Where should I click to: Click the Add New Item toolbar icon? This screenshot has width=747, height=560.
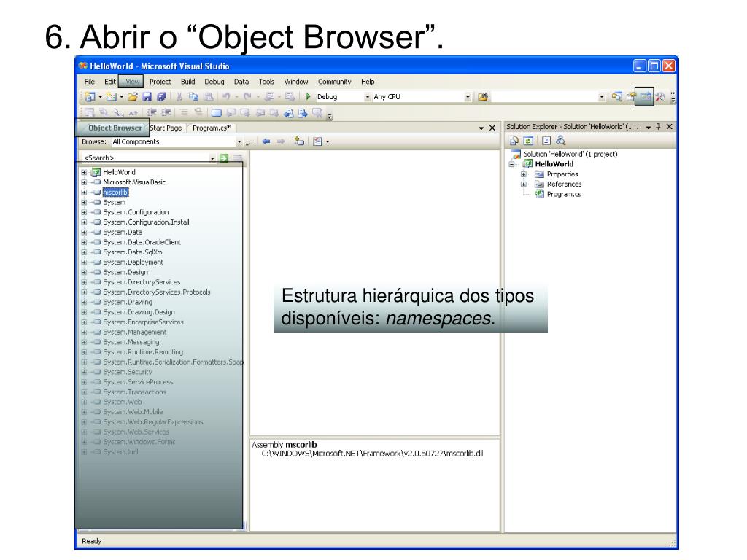tap(111, 97)
